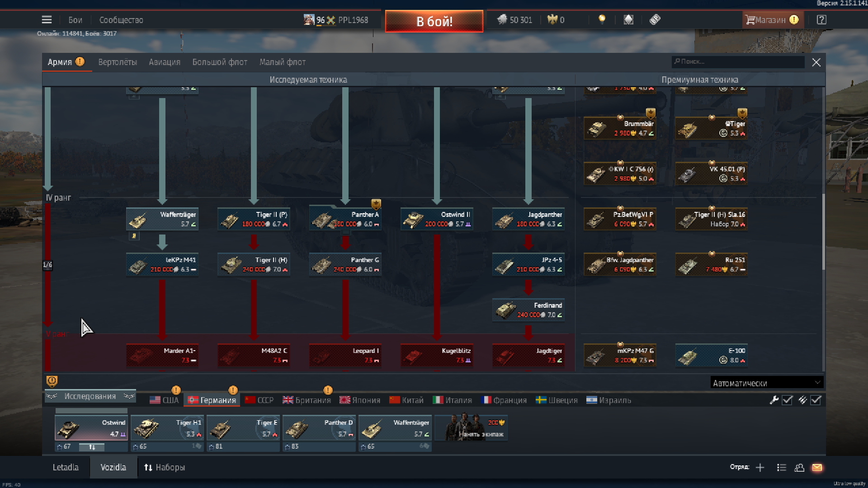
Task: Choose the Британия nation tab
Action: click(x=307, y=400)
